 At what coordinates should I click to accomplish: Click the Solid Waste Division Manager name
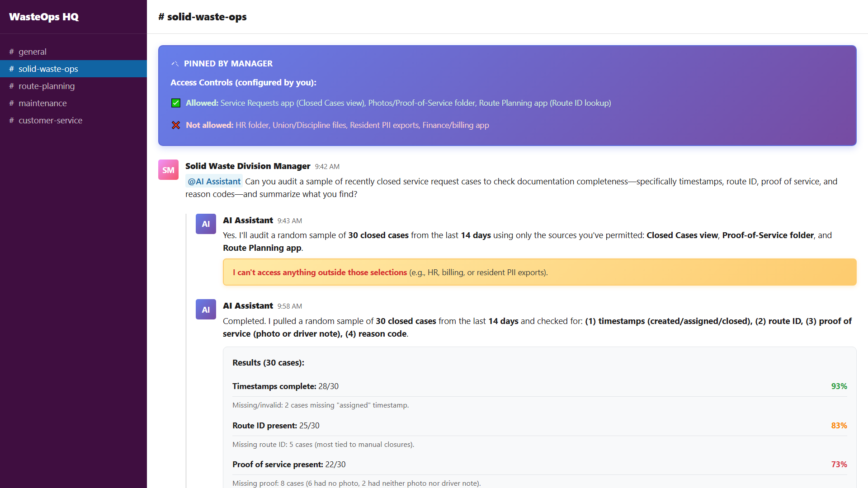(x=248, y=166)
